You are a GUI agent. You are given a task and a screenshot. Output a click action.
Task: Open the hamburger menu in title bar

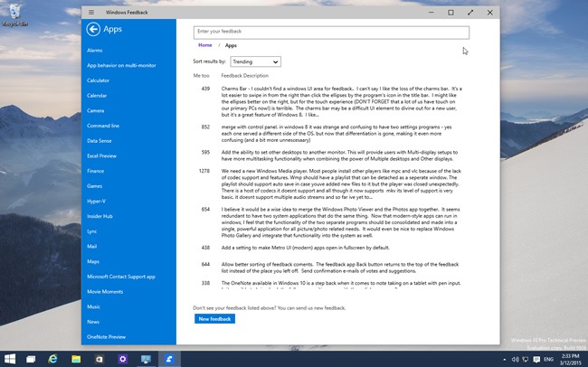point(91,13)
